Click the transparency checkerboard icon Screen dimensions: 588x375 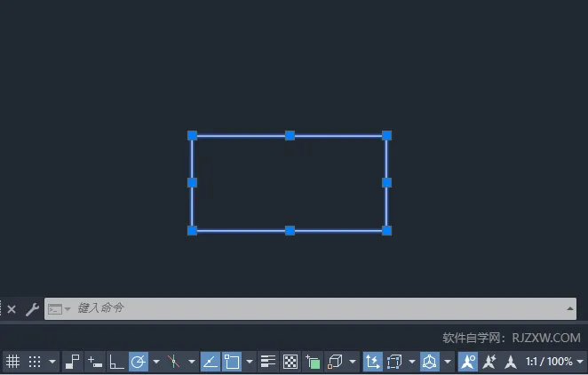tap(290, 362)
